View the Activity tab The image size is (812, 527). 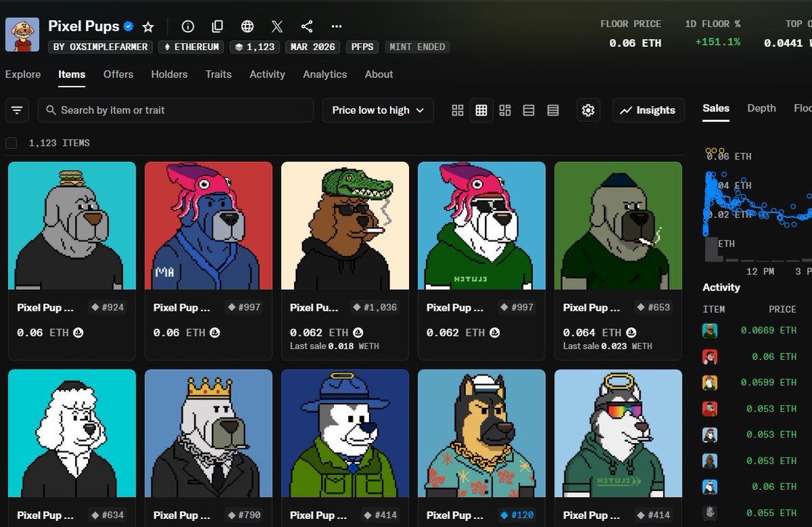pos(268,74)
